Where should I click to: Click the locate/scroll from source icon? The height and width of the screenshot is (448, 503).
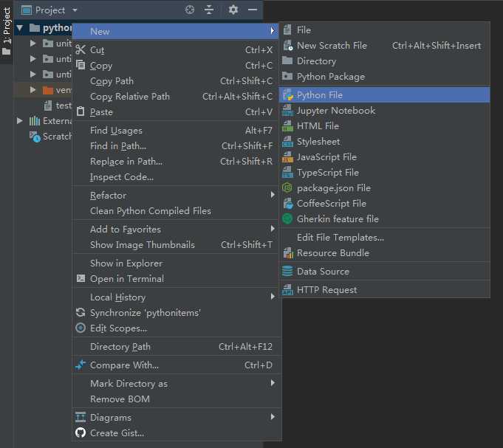pos(190,10)
